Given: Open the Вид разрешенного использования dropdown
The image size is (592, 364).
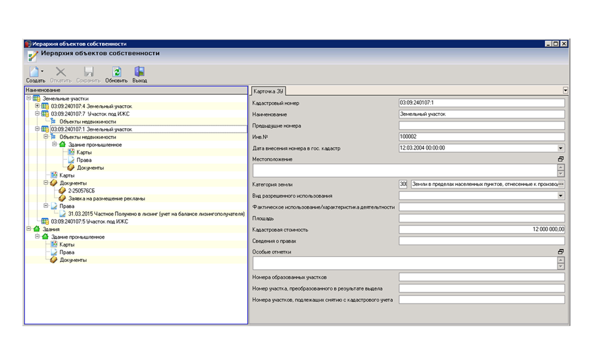Looking at the screenshot, I should pyautogui.click(x=560, y=196).
